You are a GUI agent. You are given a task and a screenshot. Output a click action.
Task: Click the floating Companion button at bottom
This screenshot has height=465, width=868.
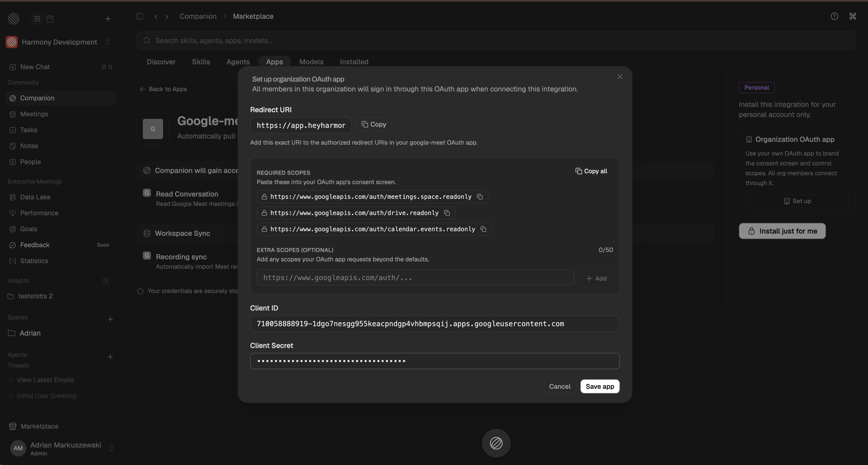pos(496,443)
